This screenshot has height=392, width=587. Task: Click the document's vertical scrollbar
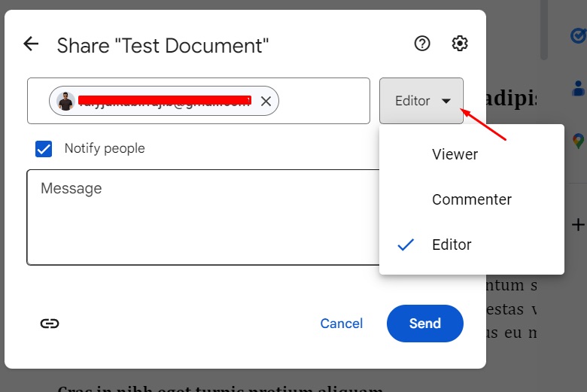pyautogui.click(x=544, y=30)
